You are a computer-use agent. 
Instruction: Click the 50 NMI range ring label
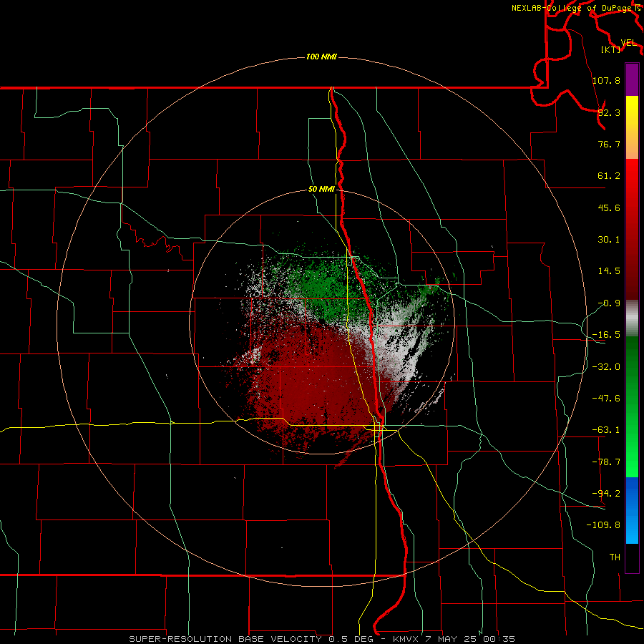(x=321, y=189)
